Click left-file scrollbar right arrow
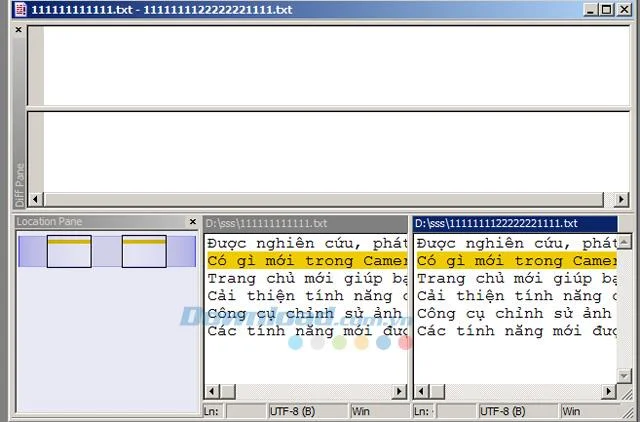 399,392
